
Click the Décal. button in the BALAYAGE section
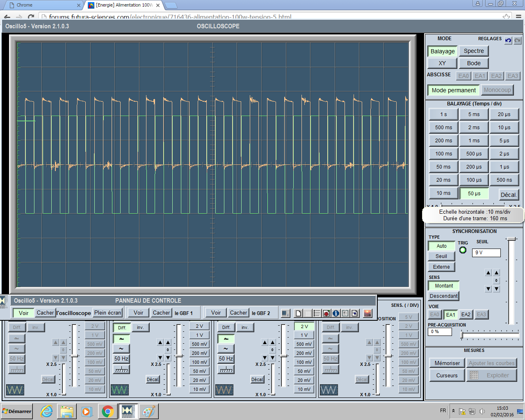(508, 195)
